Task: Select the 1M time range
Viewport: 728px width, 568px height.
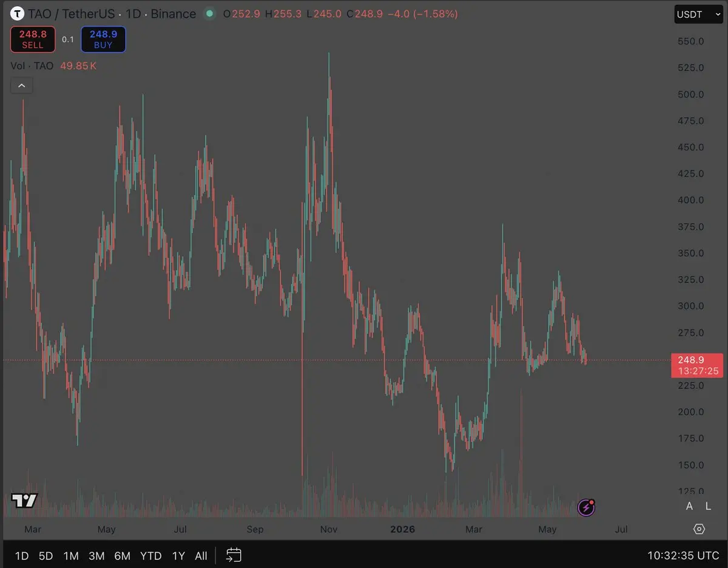Action: click(x=71, y=555)
